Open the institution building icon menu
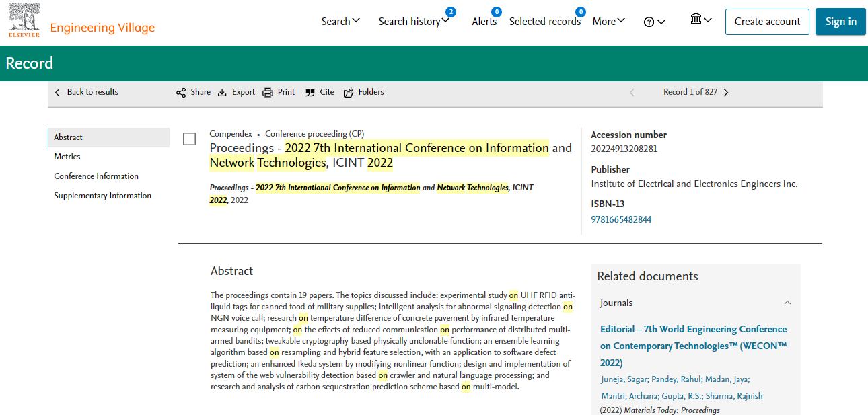 (700, 20)
